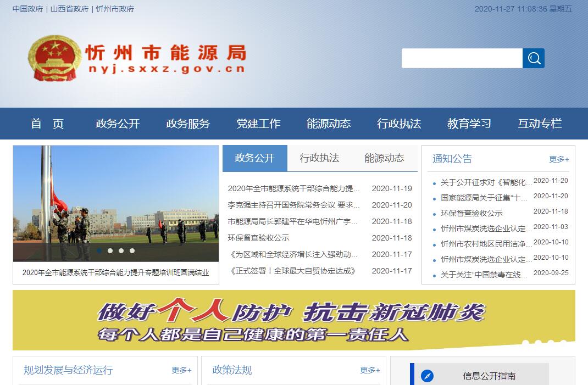Click into the search text field
588x385 pixels.
point(462,58)
